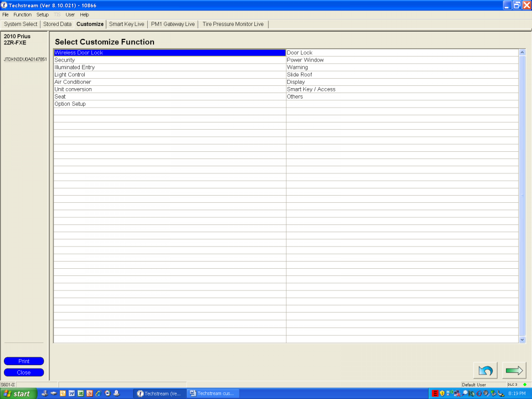Choose Power Window in the function list
This screenshot has height=399, width=532.
(x=305, y=60)
